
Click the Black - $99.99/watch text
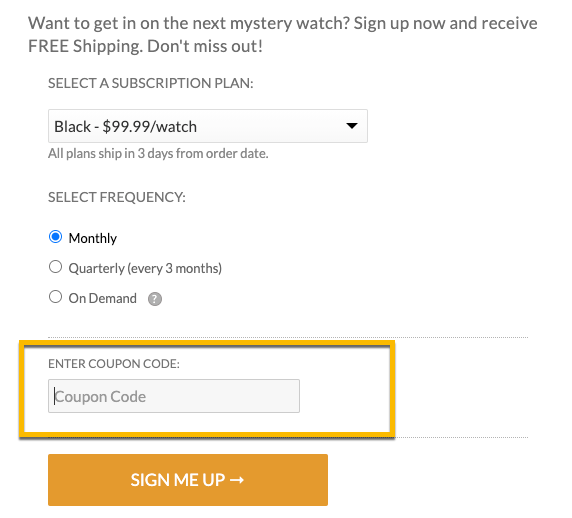click(x=125, y=127)
